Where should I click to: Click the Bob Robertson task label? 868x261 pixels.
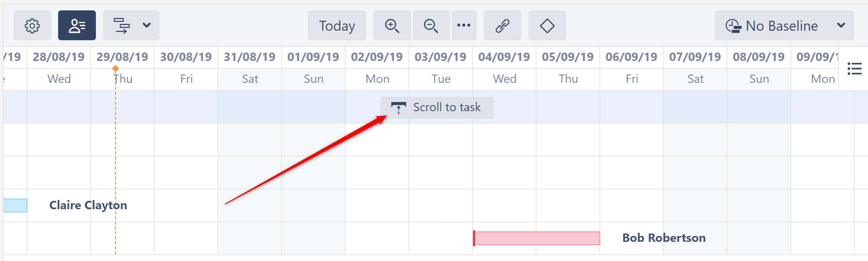(664, 237)
